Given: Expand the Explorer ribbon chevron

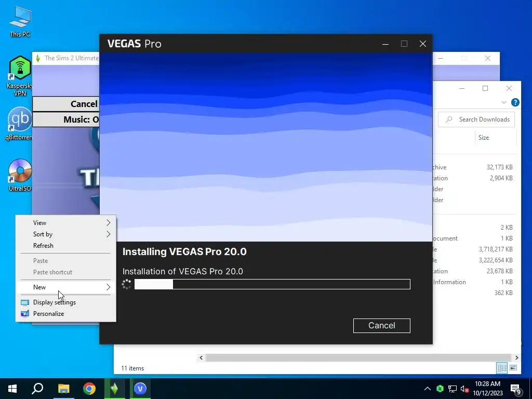Looking at the screenshot, I should pos(504,102).
